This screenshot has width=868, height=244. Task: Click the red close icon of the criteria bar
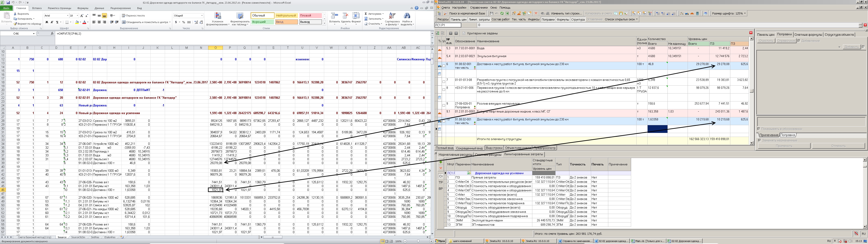[x=751, y=33]
